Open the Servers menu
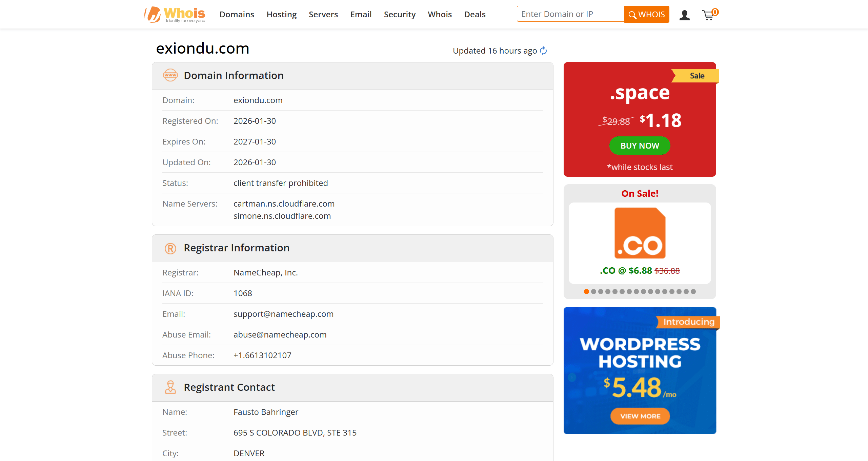Viewport: 868px width, 461px height. coord(323,14)
